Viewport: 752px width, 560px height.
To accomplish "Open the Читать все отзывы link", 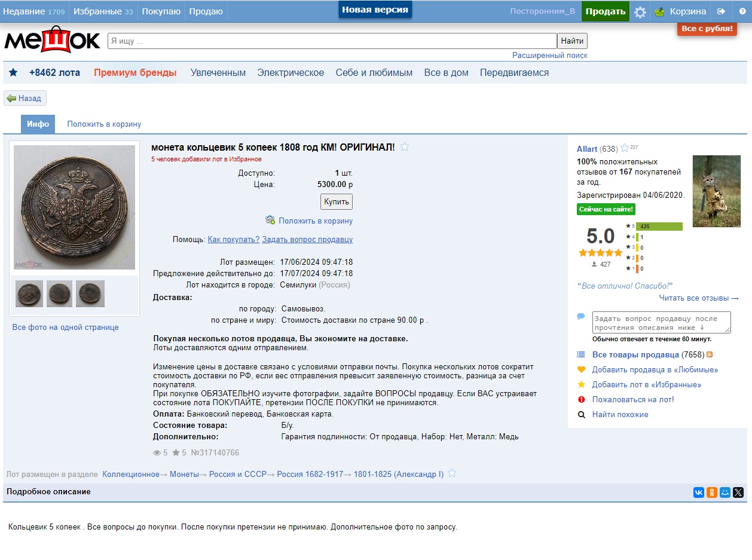I will 699,298.
